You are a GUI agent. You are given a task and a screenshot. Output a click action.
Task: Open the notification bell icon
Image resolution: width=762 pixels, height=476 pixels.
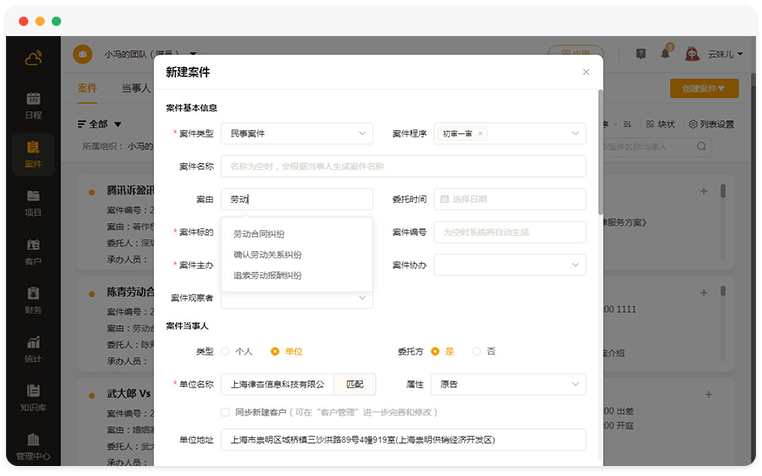click(x=665, y=53)
